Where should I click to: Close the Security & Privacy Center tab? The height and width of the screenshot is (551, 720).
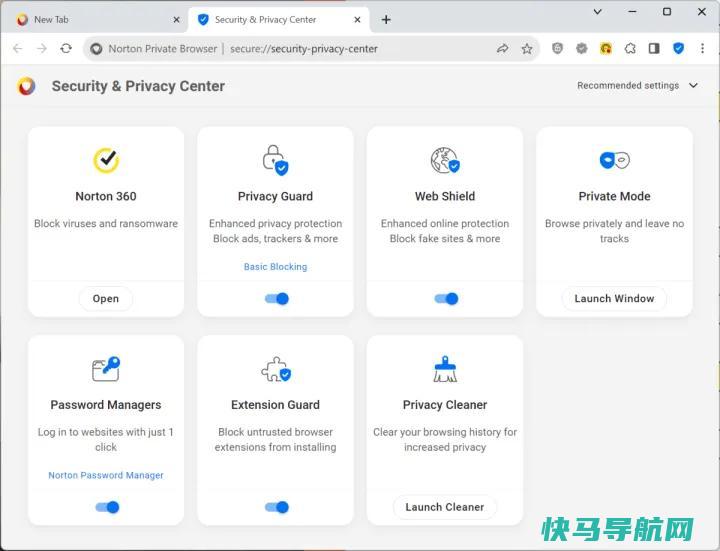tap(357, 20)
